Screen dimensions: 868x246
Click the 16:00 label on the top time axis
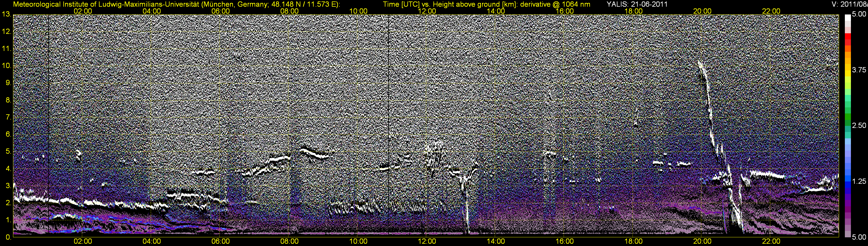[564, 11]
